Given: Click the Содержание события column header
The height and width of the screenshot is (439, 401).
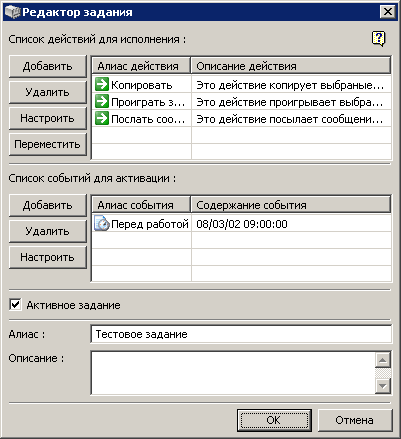Looking at the screenshot, I should point(291,205).
